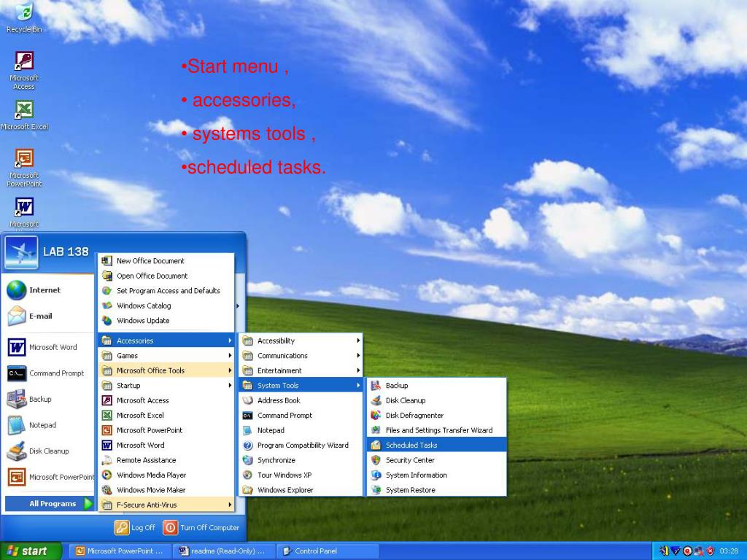Choose Files and Settings Transfer Wizard
This screenshot has width=747, height=560.
point(437,430)
